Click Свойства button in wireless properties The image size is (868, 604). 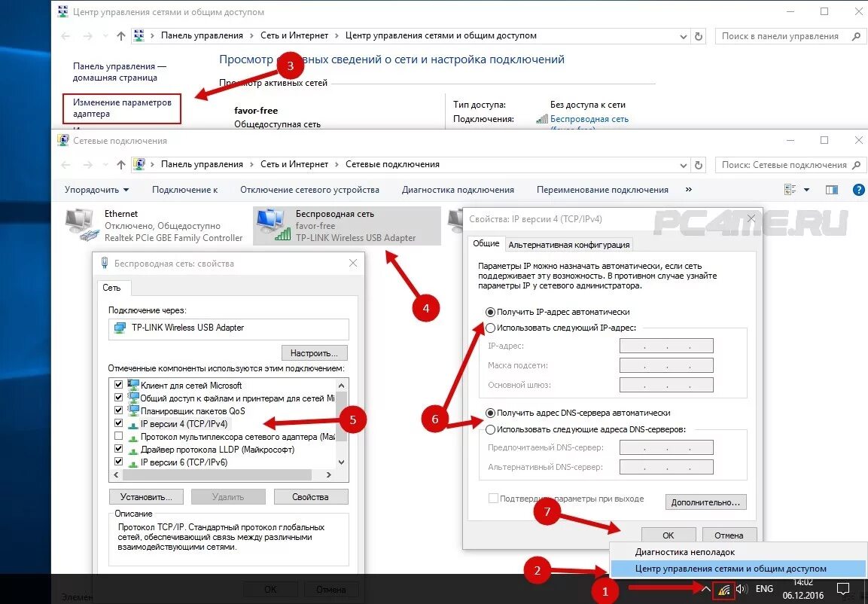pos(311,496)
